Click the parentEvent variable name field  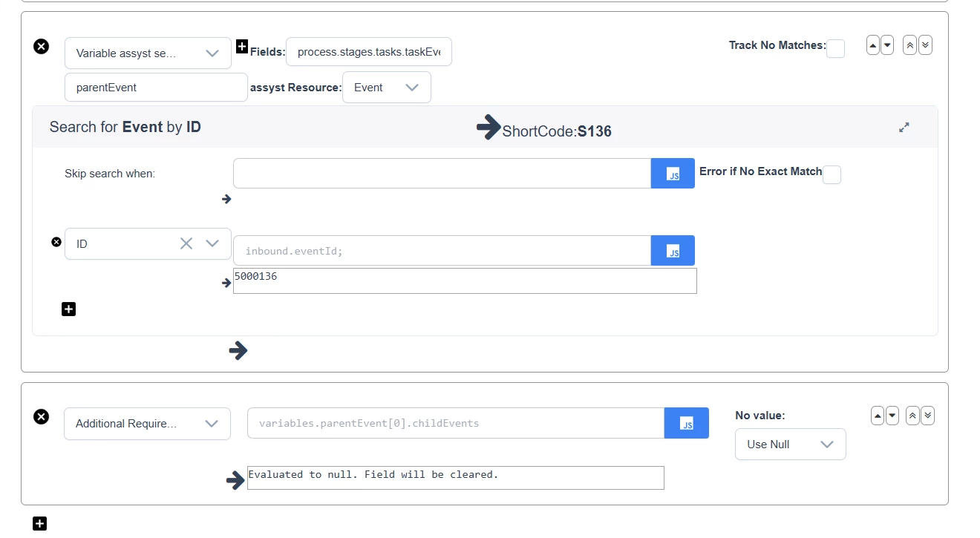click(x=156, y=88)
